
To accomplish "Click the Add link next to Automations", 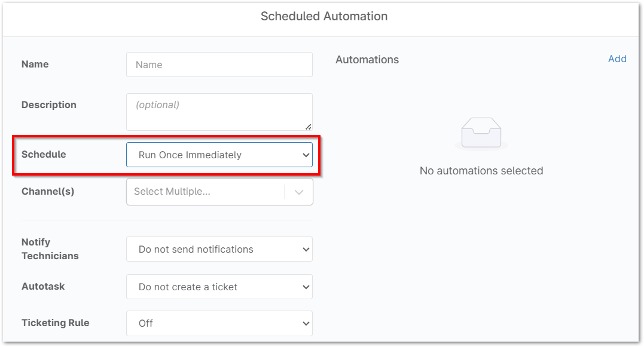I will (x=618, y=59).
